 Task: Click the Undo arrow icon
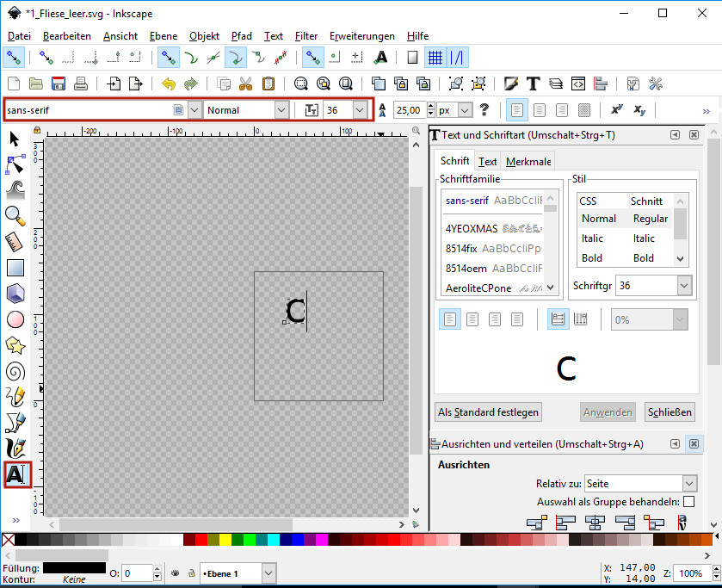point(168,84)
